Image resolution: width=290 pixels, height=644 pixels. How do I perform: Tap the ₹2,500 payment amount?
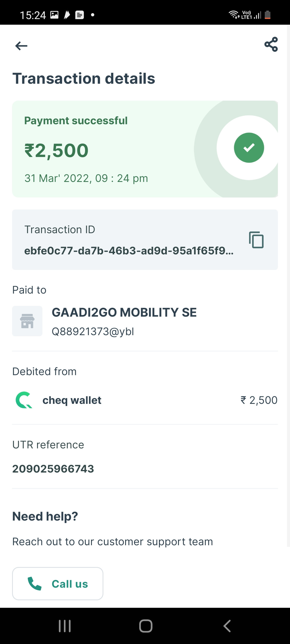[x=56, y=151]
